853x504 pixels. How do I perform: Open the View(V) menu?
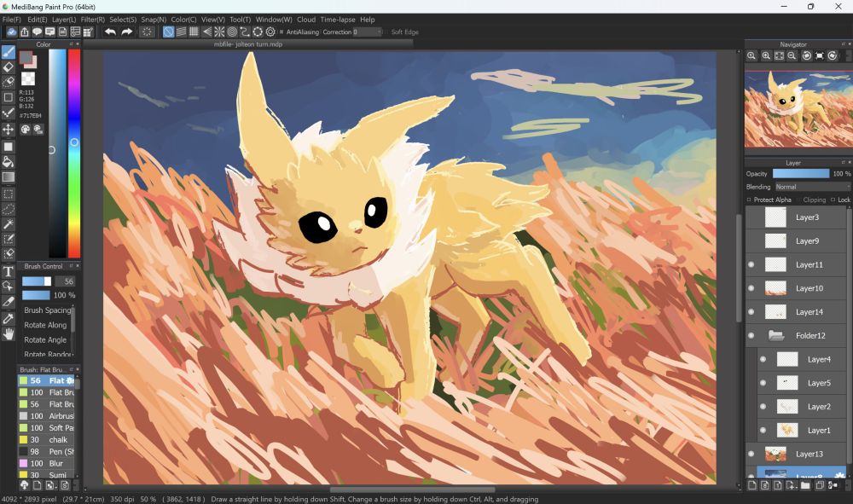pos(213,20)
